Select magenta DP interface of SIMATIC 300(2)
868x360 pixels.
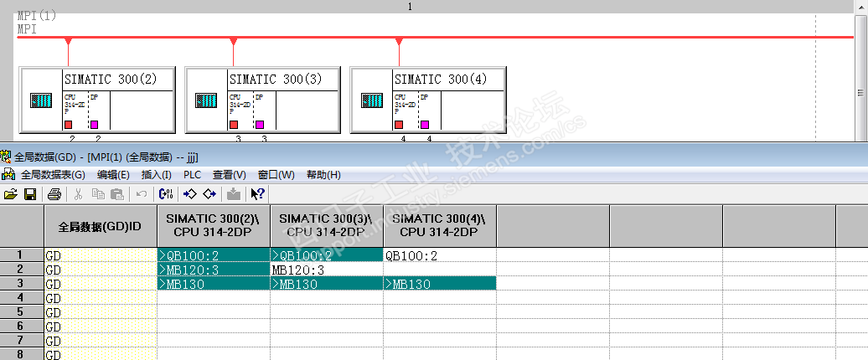95,125
